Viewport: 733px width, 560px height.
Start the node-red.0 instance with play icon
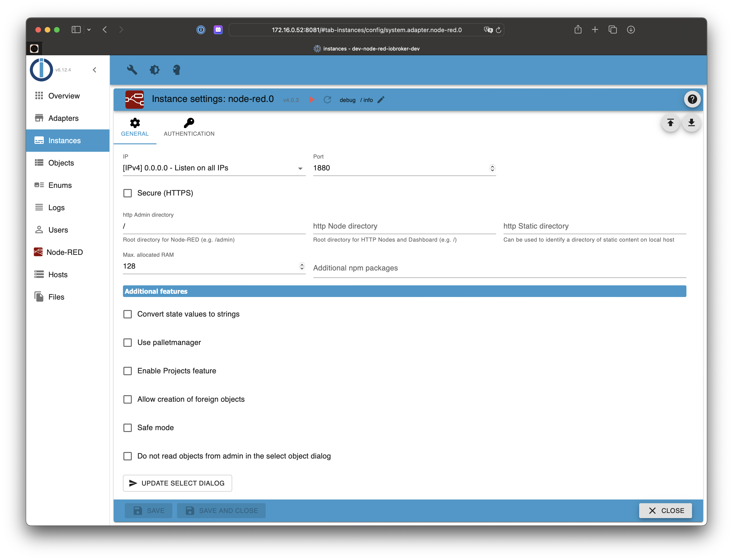[x=312, y=100]
